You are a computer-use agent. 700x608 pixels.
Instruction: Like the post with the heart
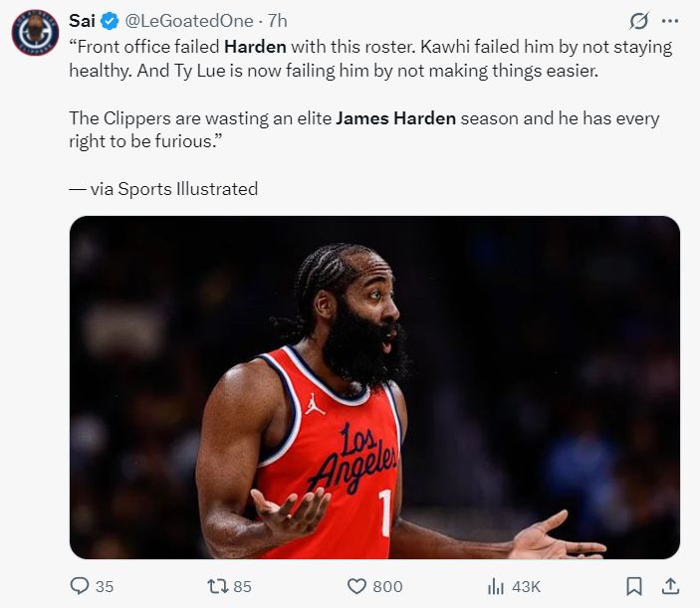[357, 586]
